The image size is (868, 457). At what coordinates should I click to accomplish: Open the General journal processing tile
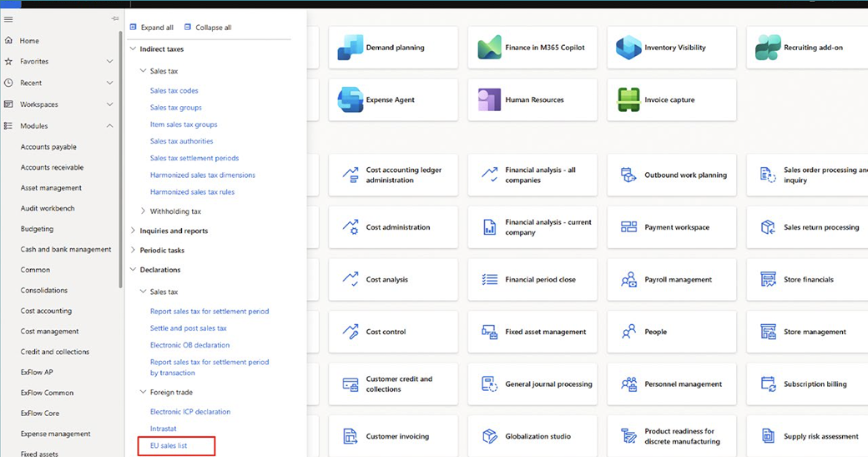pyautogui.click(x=532, y=384)
